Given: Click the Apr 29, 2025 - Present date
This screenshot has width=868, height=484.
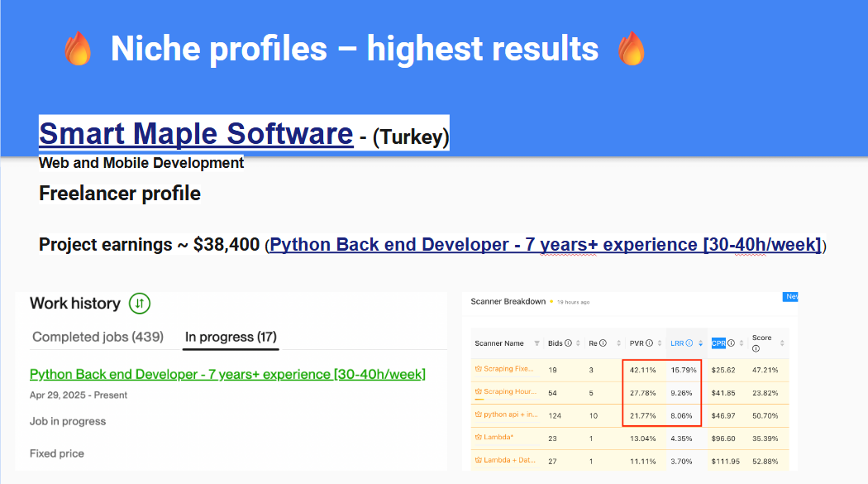Looking at the screenshot, I should click(79, 395).
